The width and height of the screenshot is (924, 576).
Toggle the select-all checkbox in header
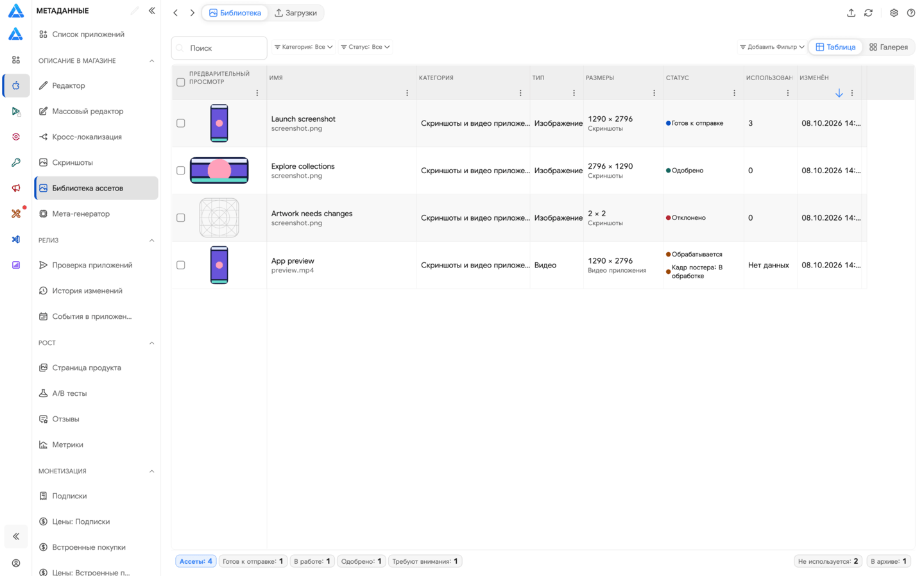tap(181, 82)
